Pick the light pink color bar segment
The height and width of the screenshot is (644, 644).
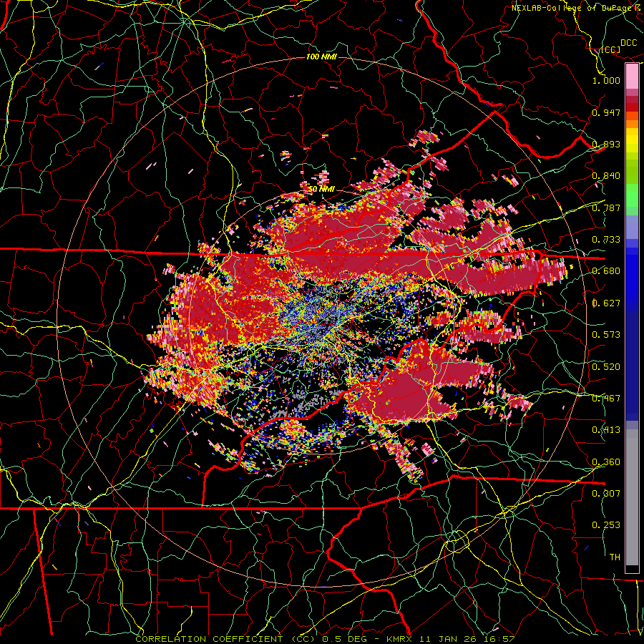(632, 76)
